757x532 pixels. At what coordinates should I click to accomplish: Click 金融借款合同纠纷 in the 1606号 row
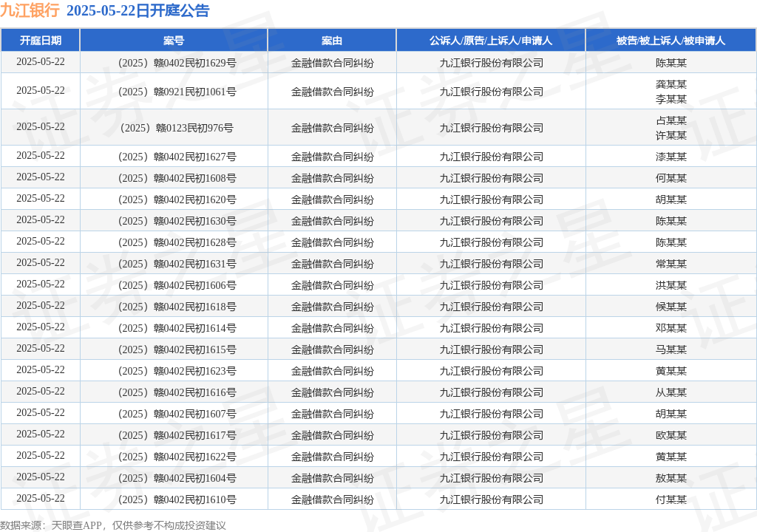(332, 285)
